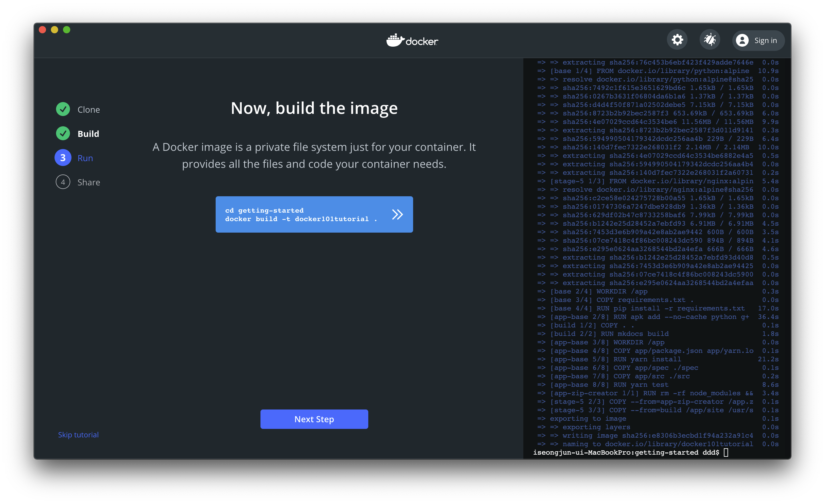
Task: Click terminal line 'RUN yarn test'
Action: [x=658, y=385]
